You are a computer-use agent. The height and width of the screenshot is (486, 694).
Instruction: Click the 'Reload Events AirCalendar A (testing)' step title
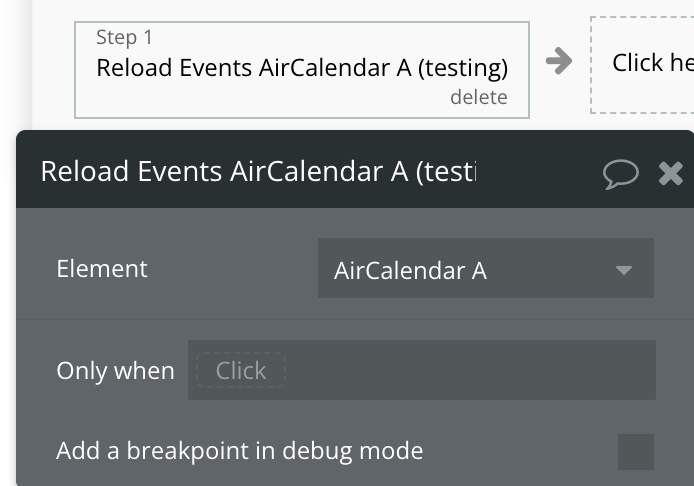click(301, 68)
